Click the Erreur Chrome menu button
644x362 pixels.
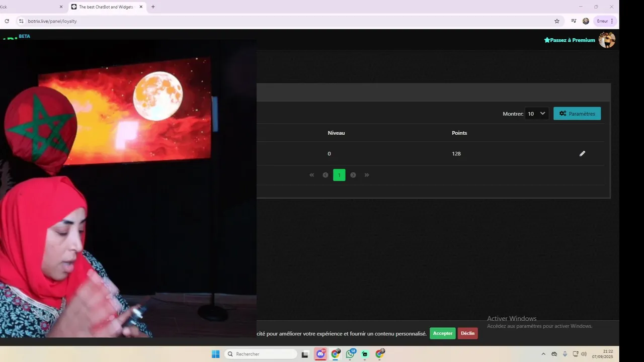[x=605, y=21]
